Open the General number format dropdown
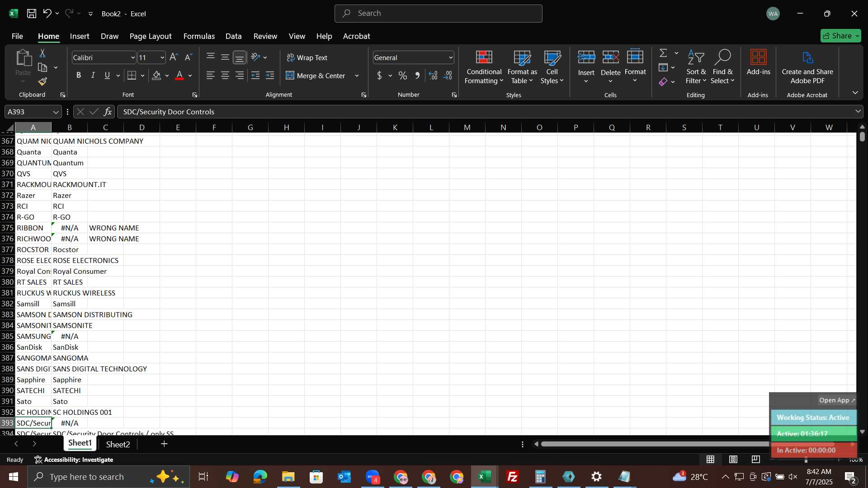 coord(451,57)
